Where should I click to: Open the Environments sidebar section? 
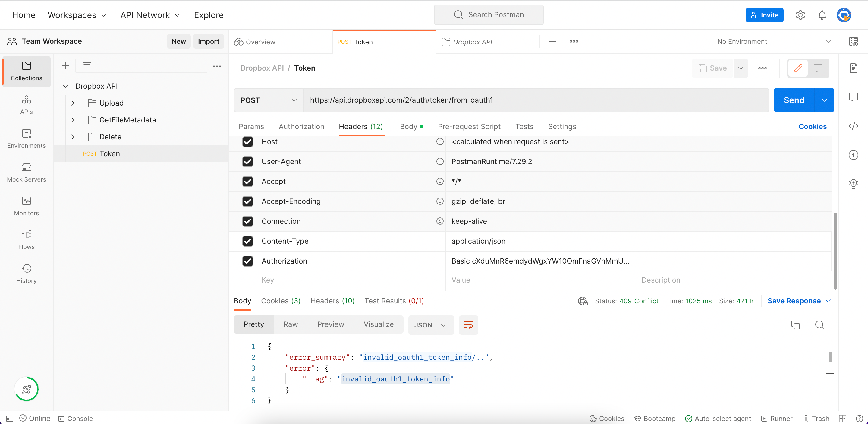(26, 138)
